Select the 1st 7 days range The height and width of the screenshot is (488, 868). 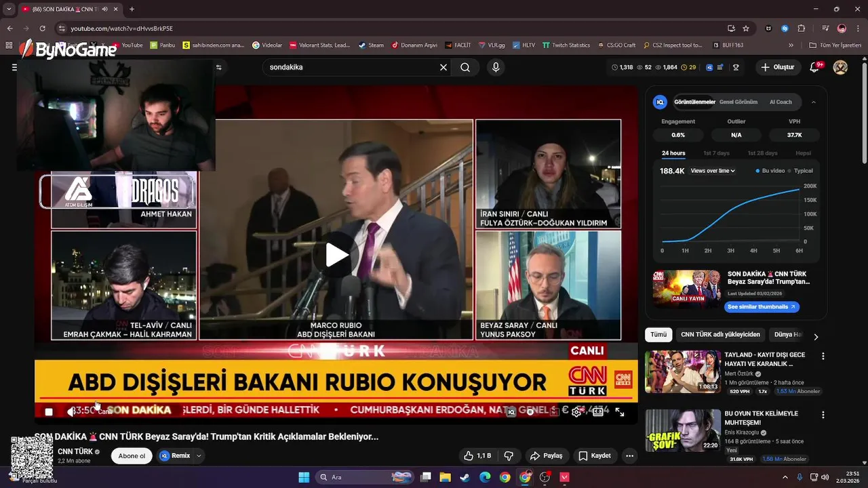[x=716, y=153]
